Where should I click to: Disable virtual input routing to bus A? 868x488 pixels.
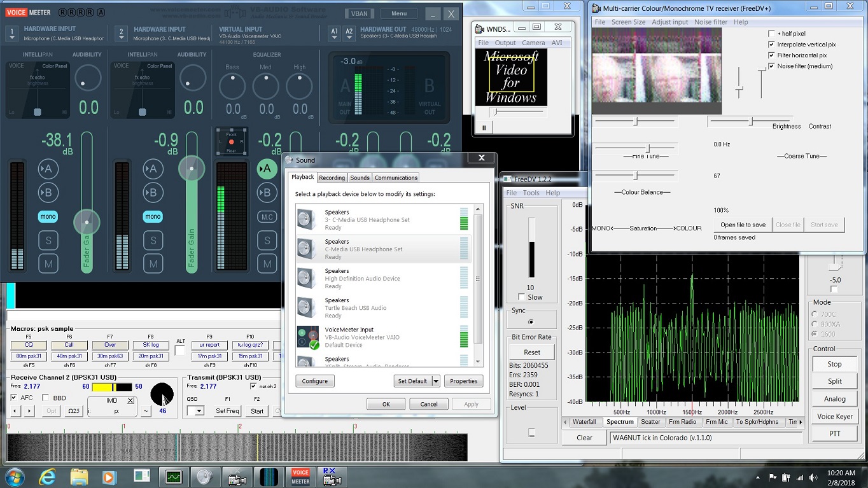267,169
